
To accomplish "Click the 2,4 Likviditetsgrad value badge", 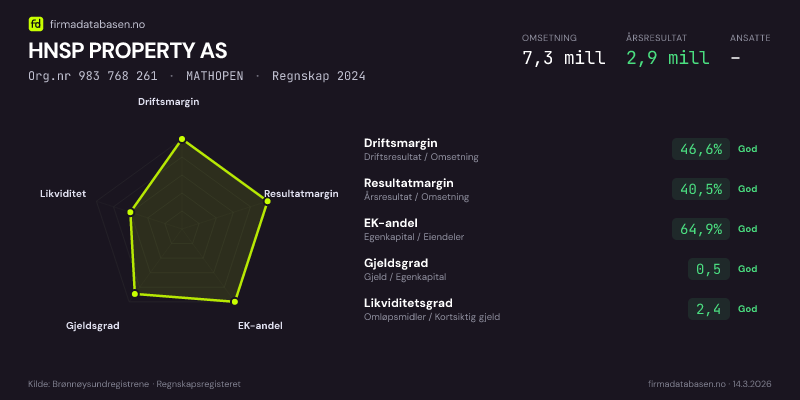I will click(x=709, y=309).
